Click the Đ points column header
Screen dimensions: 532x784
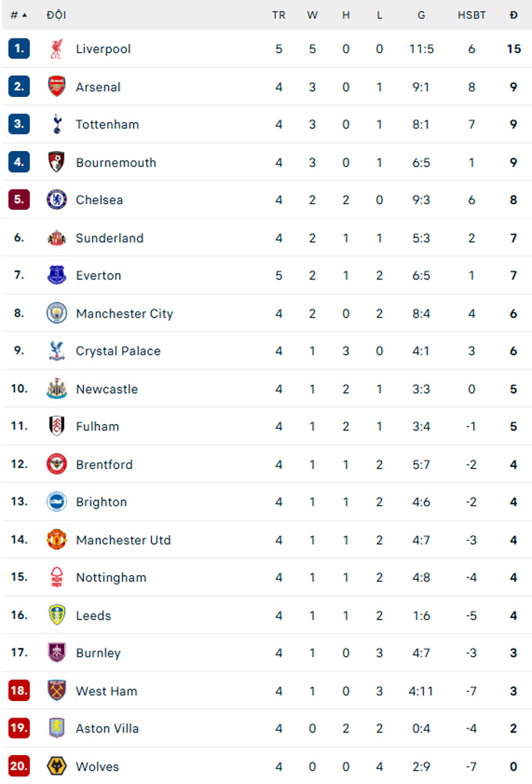tap(513, 15)
